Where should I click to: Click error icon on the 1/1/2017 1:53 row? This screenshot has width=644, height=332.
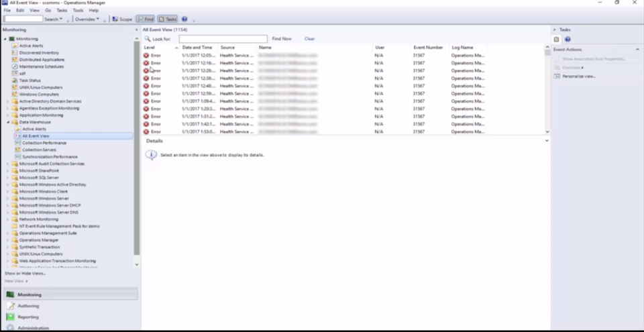146,132
